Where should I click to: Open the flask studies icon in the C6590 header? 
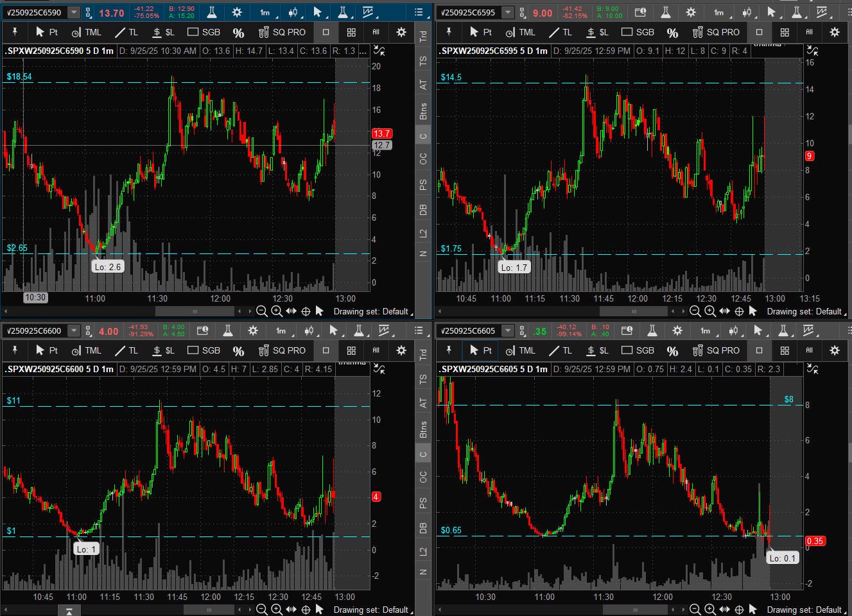(x=211, y=12)
